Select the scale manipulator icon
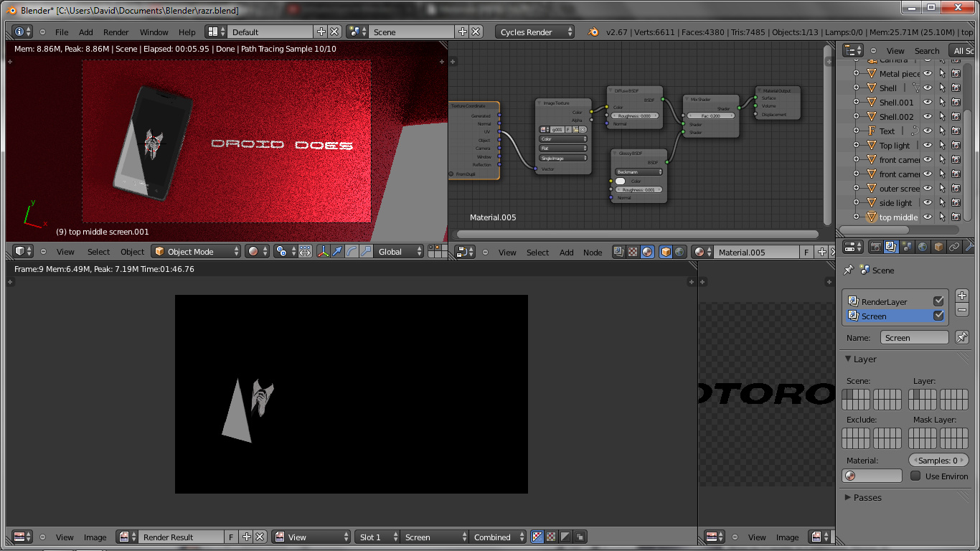 coord(366,251)
